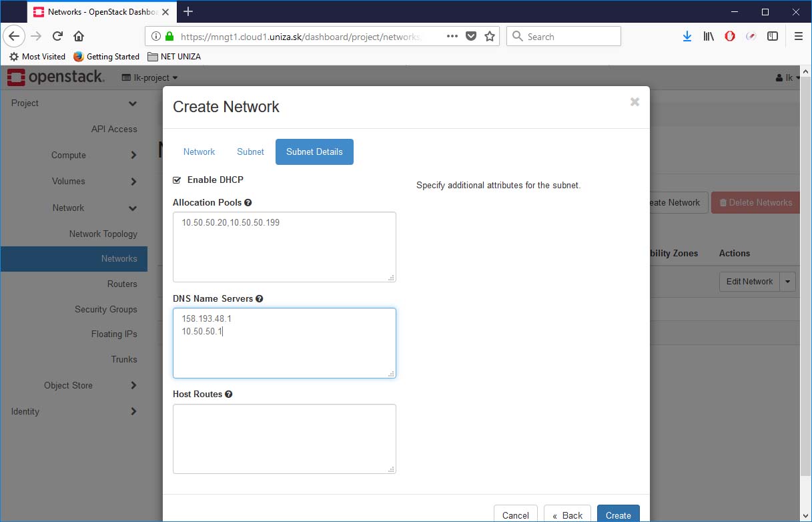Viewport: 812px width, 522px height.
Task: Click the Create button in dialog
Action: 618,515
